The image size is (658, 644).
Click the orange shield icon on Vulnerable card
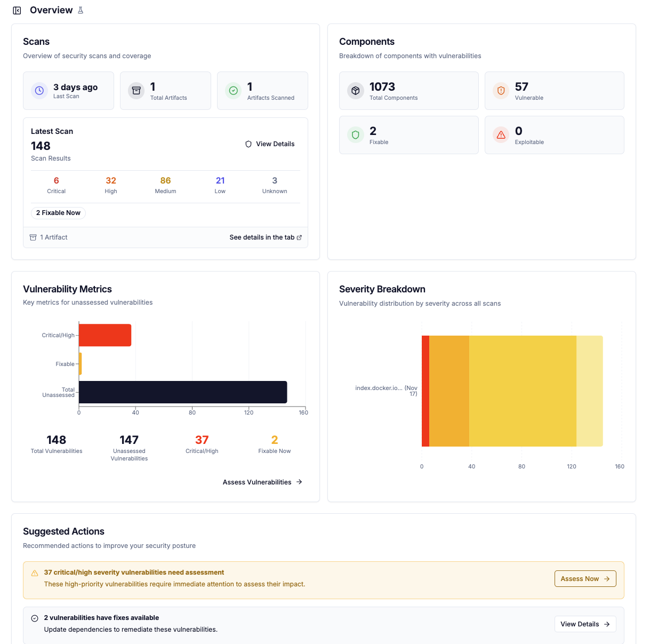point(501,90)
